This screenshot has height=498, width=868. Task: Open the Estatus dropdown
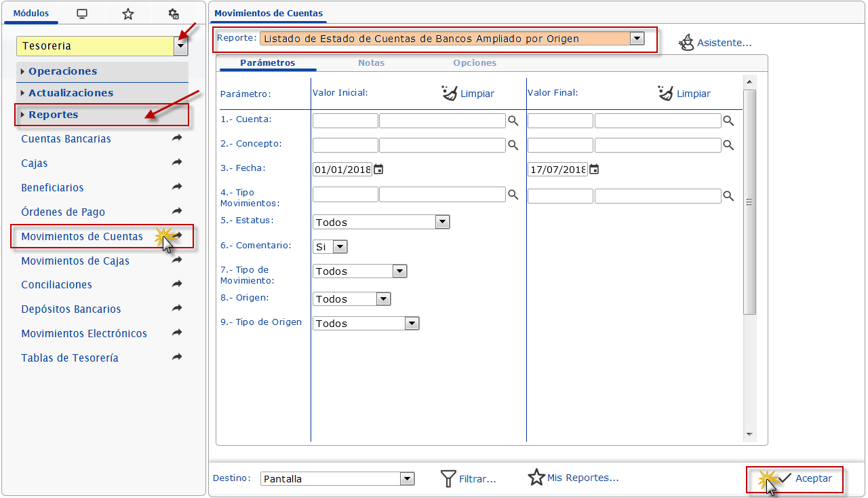pyautogui.click(x=442, y=222)
